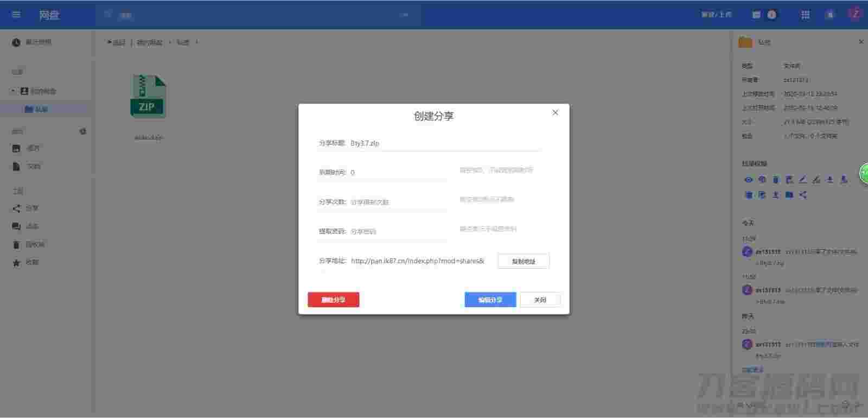This screenshot has width=868, height=418.
Task: Open the share item in the left sidebar
Action: click(26, 208)
